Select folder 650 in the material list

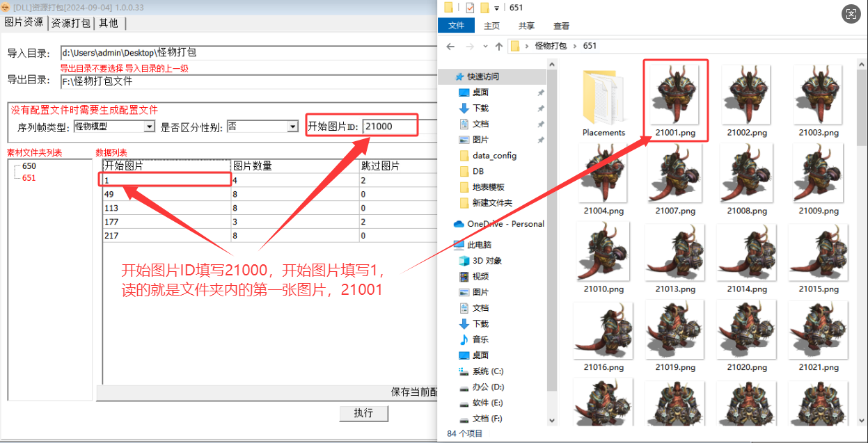29,166
